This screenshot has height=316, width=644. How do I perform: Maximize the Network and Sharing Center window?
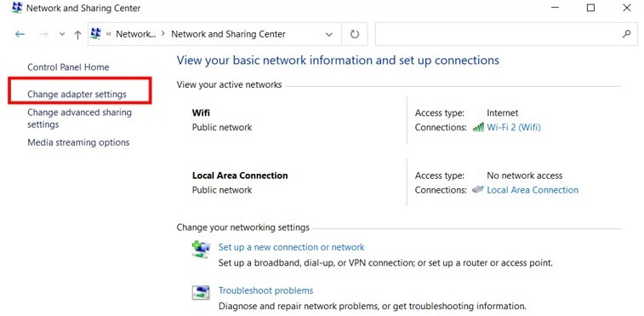click(590, 8)
